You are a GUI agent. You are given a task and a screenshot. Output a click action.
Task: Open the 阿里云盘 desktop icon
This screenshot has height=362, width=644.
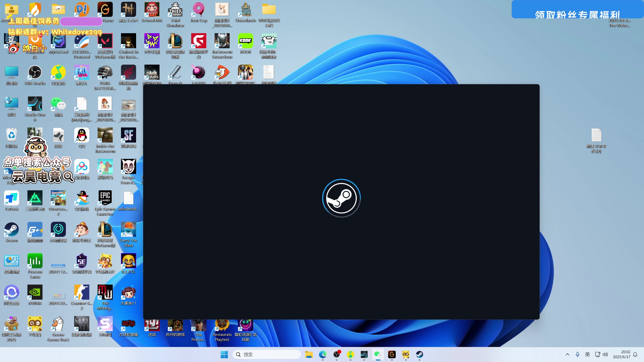[x=12, y=295]
